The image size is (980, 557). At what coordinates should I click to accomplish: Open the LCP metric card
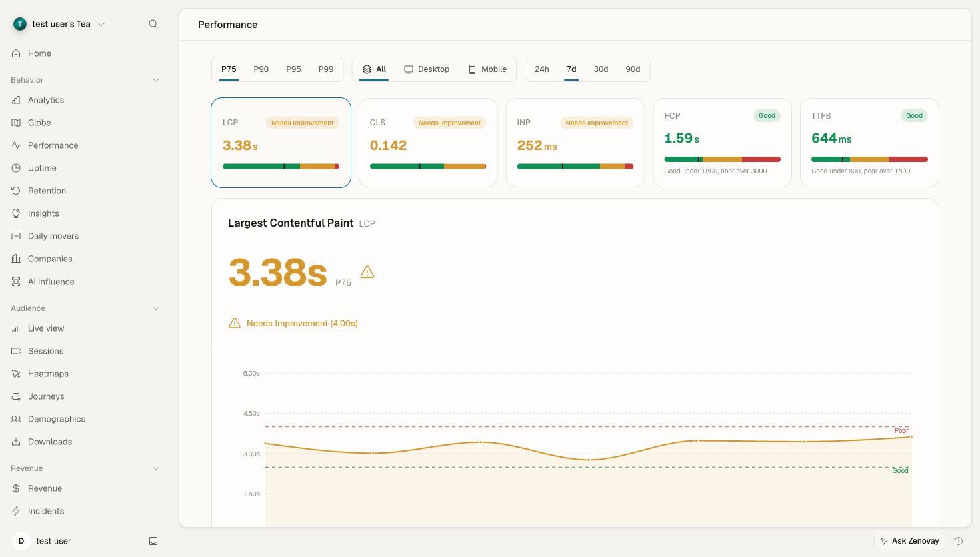281,143
